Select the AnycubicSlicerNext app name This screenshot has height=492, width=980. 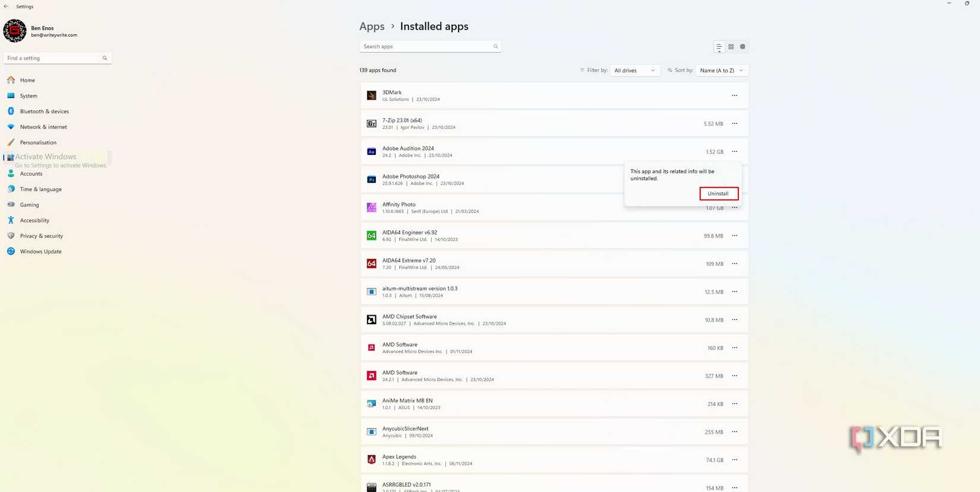coord(405,428)
